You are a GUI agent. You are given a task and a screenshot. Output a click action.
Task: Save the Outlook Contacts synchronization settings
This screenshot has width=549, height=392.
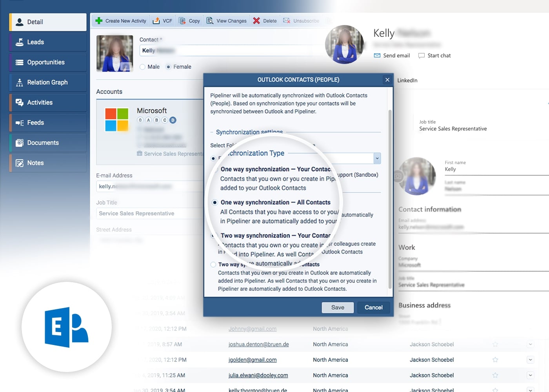pyautogui.click(x=337, y=307)
